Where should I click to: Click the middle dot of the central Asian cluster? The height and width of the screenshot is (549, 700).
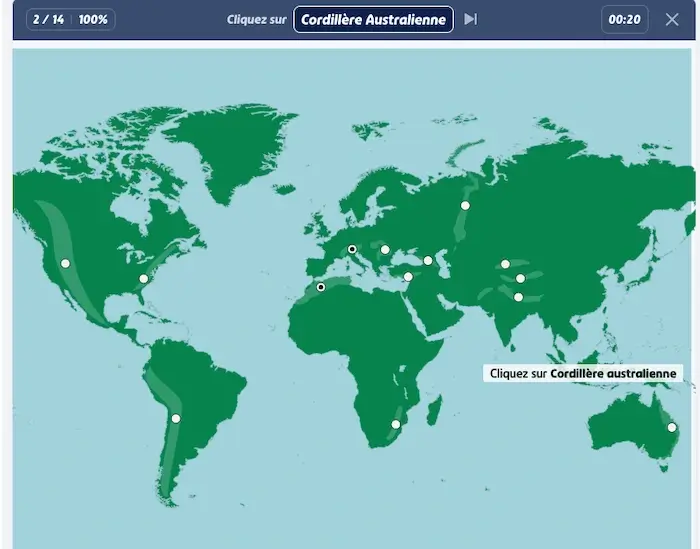520,279
